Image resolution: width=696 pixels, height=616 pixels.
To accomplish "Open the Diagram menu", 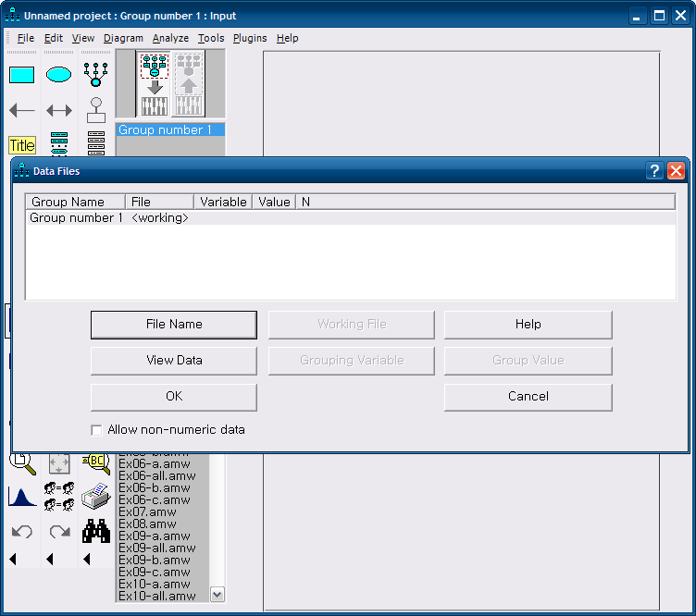I will point(123,38).
